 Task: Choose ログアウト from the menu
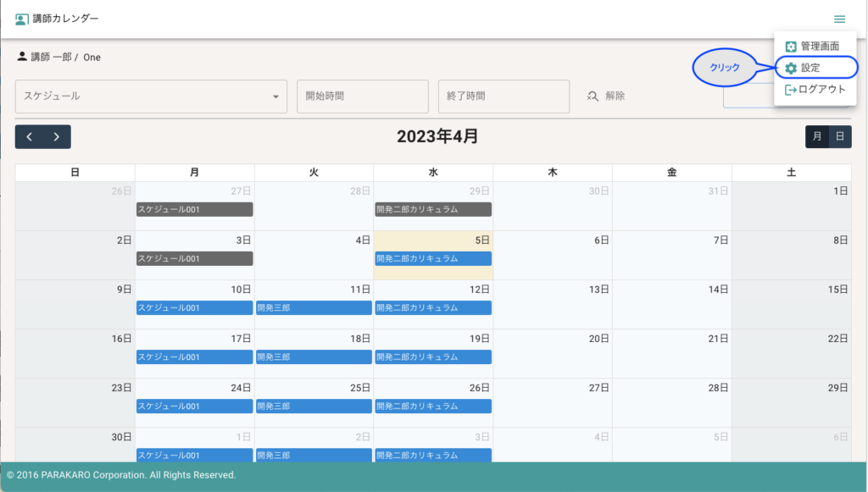[x=821, y=89]
